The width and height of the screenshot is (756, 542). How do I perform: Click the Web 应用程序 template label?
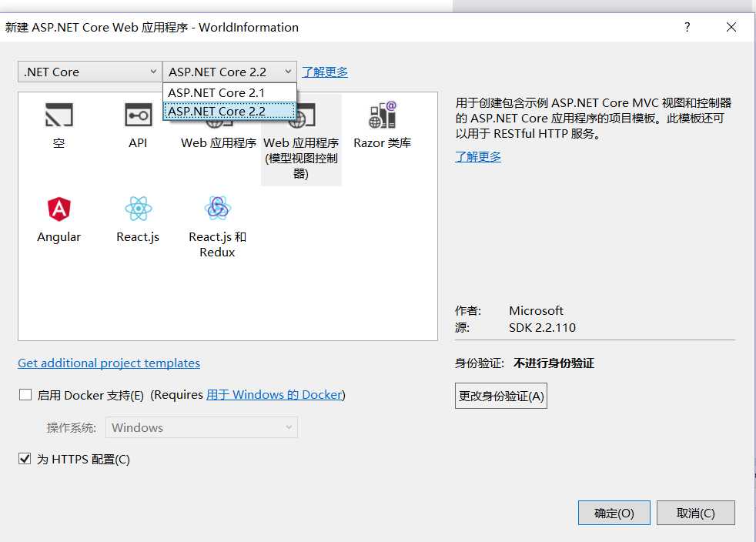click(219, 142)
